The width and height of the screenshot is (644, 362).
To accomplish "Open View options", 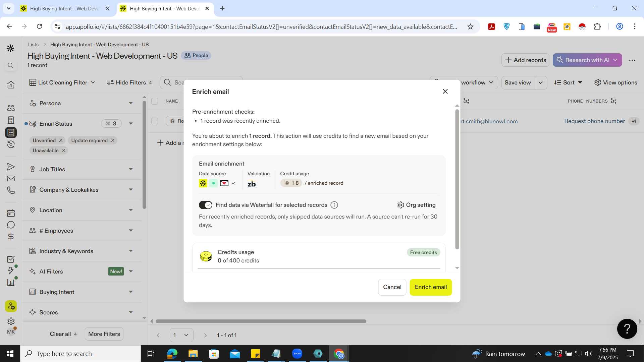I will pyautogui.click(x=615, y=82).
